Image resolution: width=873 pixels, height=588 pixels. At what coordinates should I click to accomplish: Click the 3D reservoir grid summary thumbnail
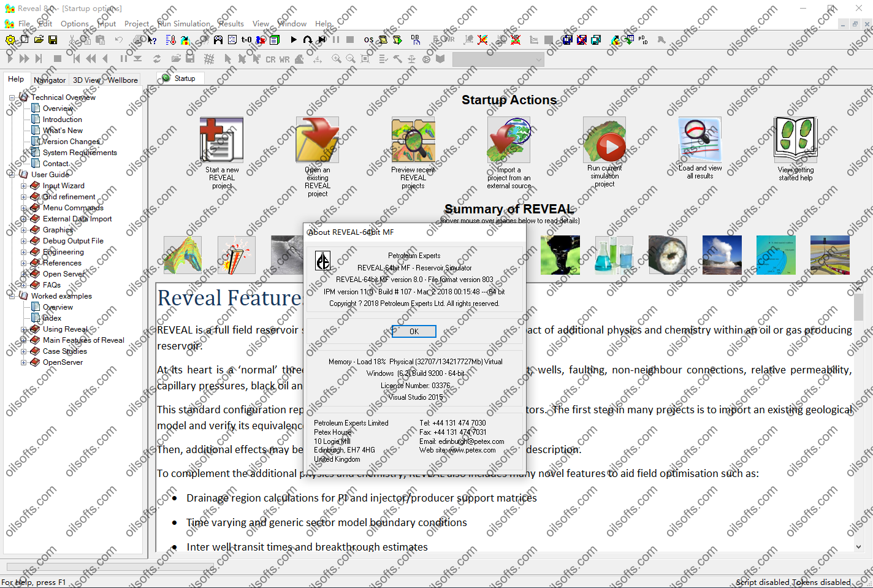(183, 254)
